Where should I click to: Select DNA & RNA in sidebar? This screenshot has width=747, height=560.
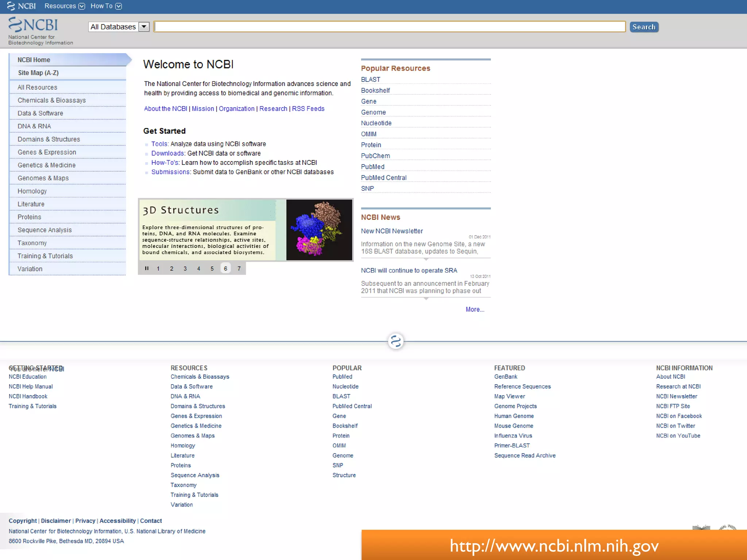click(68, 126)
